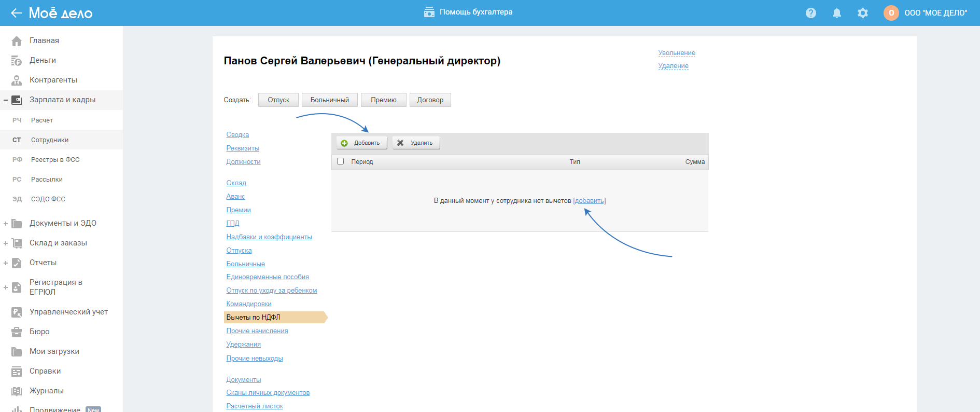
Task: Open the Реквизиты section link
Action: coord(243,148)
